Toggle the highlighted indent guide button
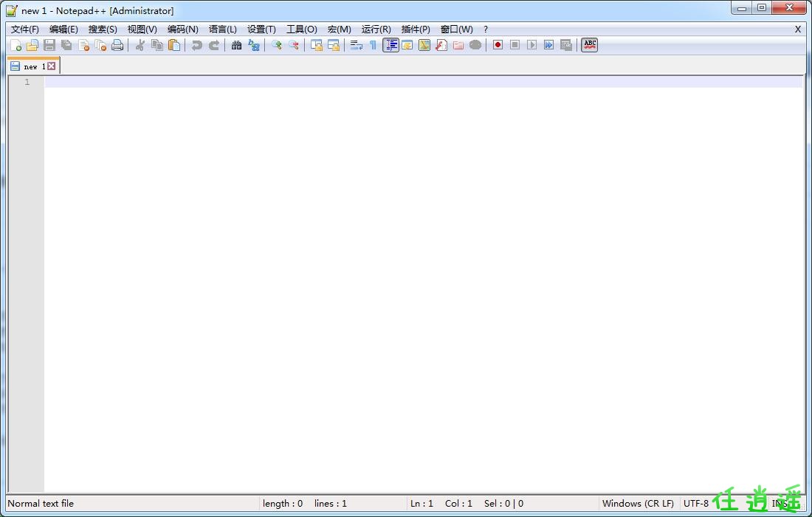Screen dimensions: 812x517 pos(390,46)
